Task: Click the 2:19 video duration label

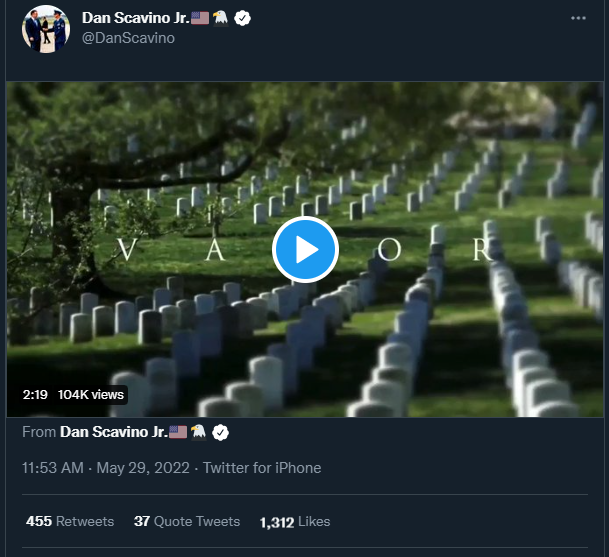Action: point(35,395)
